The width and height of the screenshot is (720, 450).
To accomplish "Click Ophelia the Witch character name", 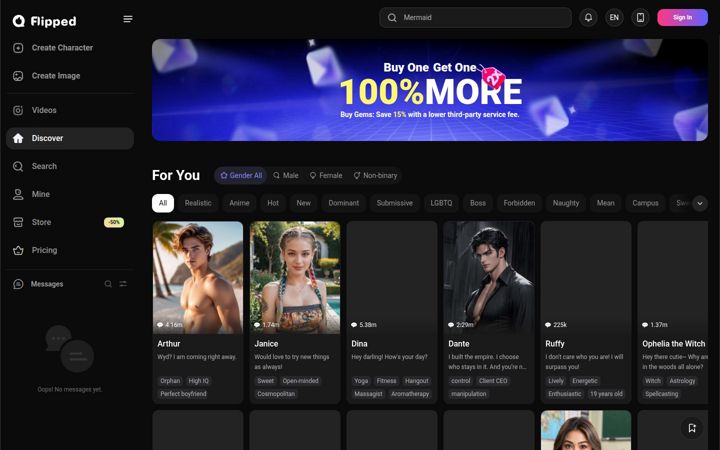I will pos(674,344).
